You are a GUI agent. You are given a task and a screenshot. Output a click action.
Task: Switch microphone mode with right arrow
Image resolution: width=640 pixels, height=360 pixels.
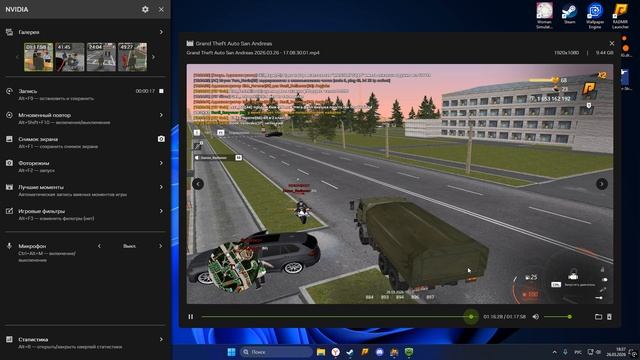[x=160, y=246]
